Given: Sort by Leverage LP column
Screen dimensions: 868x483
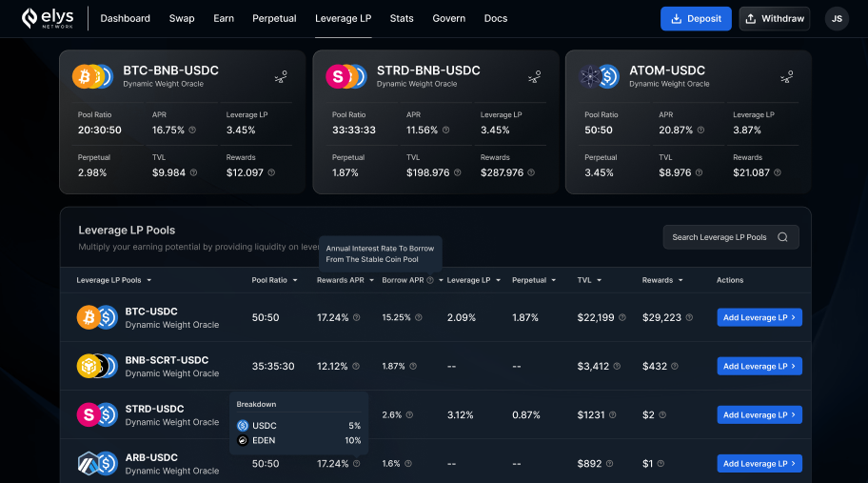Looking at the screenshot, I should (x=474, y=280).
